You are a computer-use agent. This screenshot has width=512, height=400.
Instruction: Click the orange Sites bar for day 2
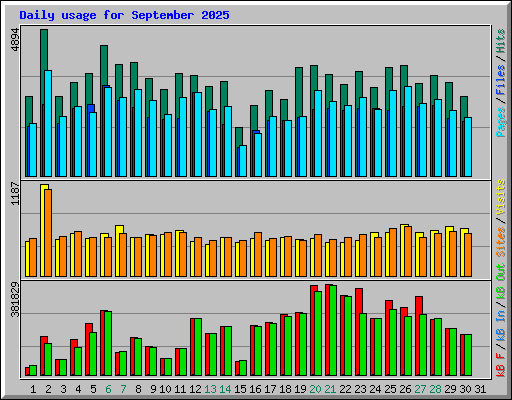pos(48,233)
